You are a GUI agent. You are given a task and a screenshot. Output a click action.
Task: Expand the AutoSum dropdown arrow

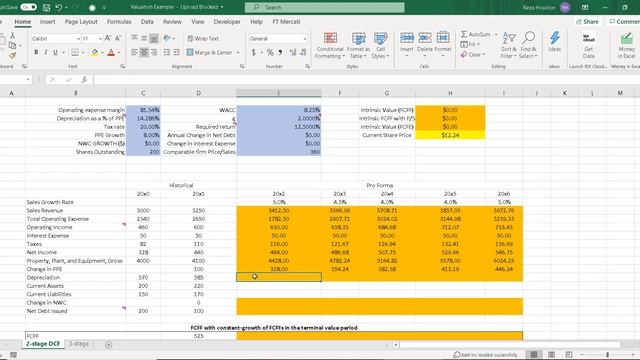[496, 34]
